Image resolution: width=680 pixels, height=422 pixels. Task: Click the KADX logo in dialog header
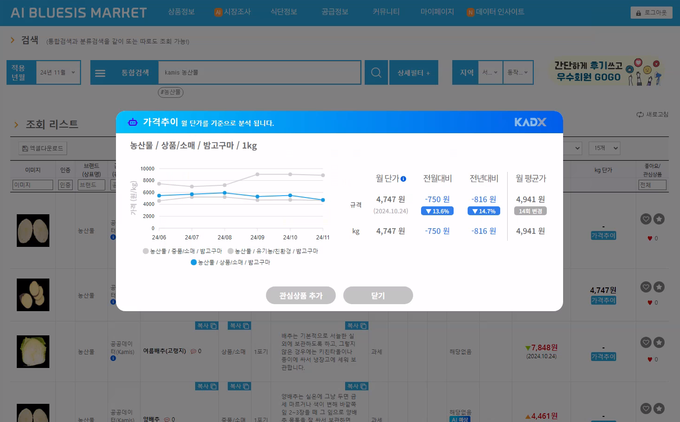coord(530,122)
